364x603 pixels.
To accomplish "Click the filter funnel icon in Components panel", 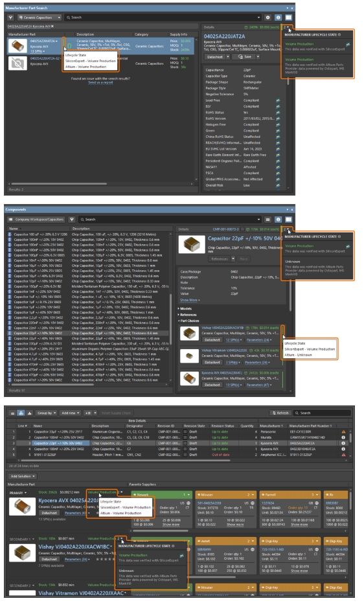I will click(71, 219).
